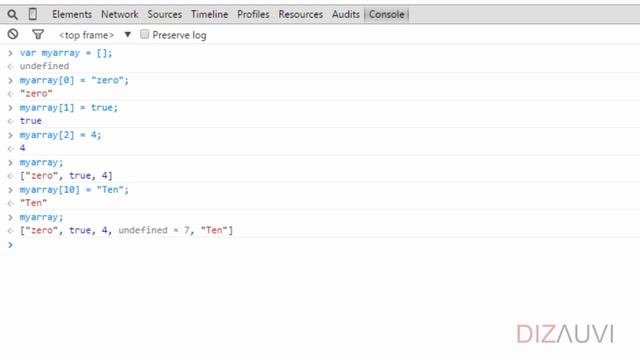Switch to the Network tab
This screenshot has width=640, height=360.
(x=120, y=14)
